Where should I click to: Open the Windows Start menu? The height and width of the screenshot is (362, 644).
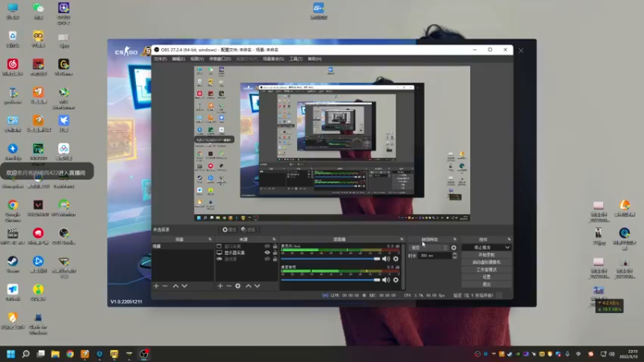pos(10,354)
